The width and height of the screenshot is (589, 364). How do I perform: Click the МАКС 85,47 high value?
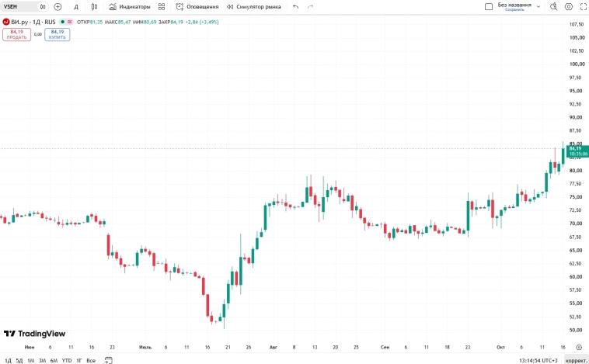tap(117, 23)
